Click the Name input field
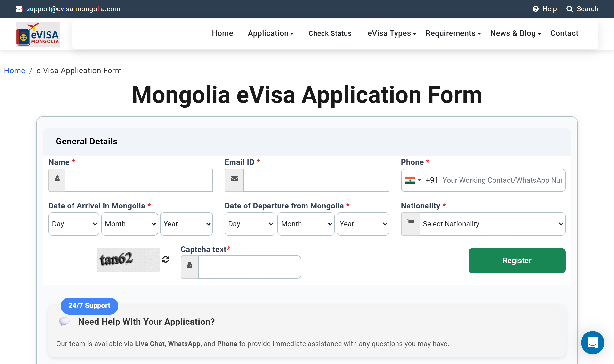The width and height of the screenshot is (614, 364). 139,180
